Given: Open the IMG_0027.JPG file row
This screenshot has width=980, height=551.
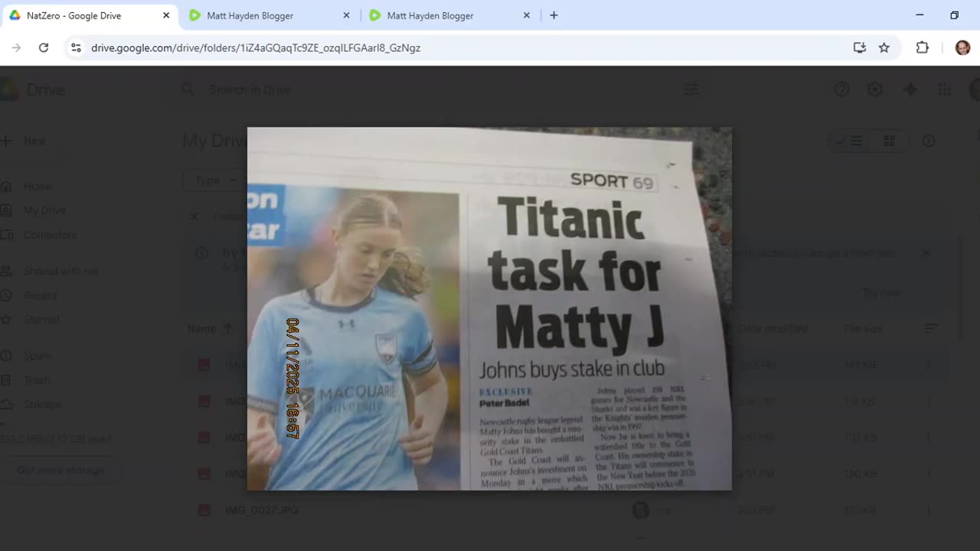Looking at the screenshot, I should pyautogui.click(x=567, y=510).
